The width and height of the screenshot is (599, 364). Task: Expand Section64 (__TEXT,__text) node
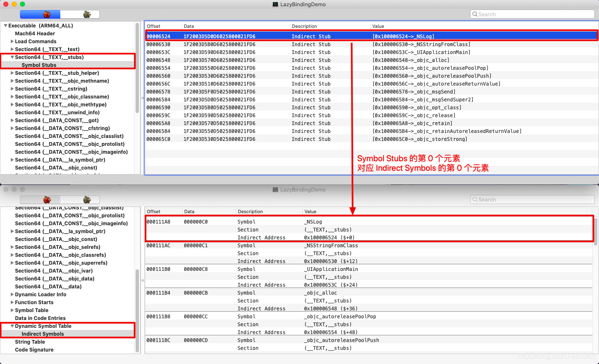(x=12, y=49)
